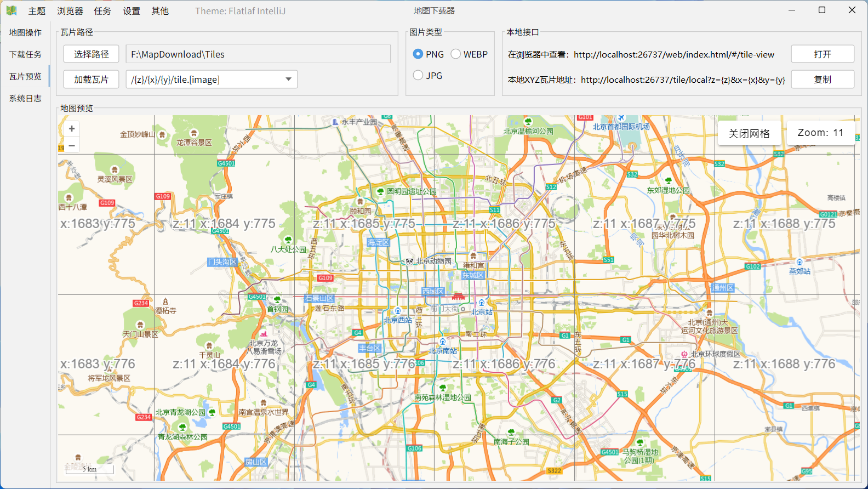Switch to the 地图操作 tab
The image size is (868, 489).
point(25,33)
